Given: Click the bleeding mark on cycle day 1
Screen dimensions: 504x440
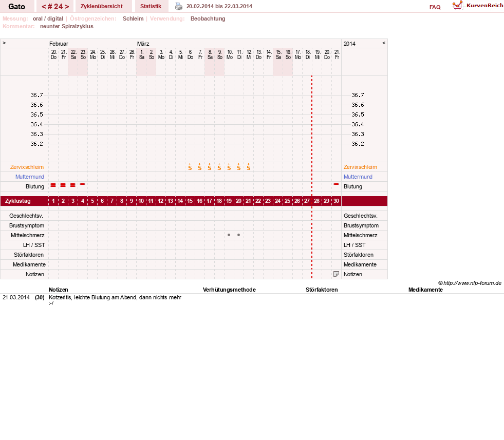Looking at the screenshot, I should click(x=53, y=185).
